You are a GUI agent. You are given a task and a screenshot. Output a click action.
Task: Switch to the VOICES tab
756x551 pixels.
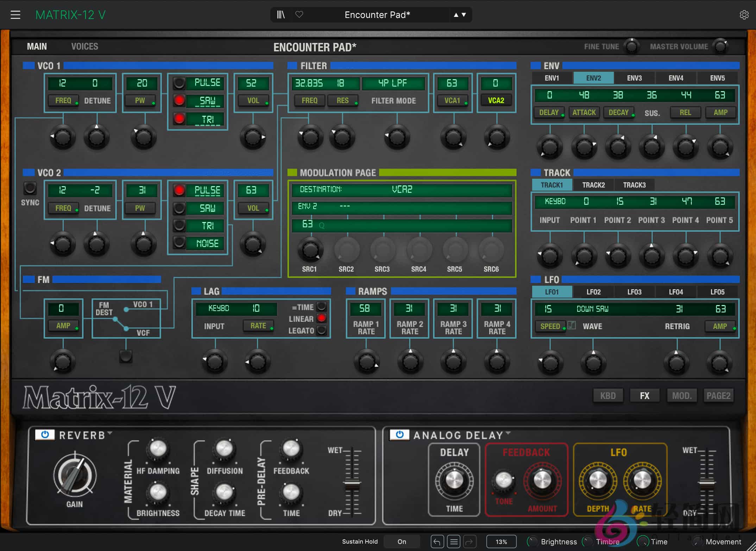[x=84, y=46]
